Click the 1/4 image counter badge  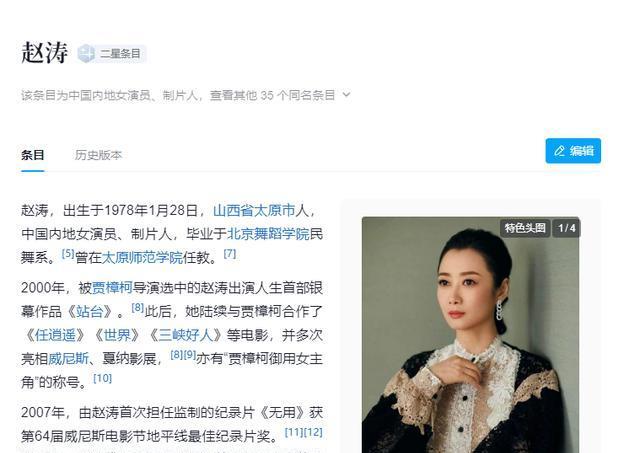tap(567, 228)
